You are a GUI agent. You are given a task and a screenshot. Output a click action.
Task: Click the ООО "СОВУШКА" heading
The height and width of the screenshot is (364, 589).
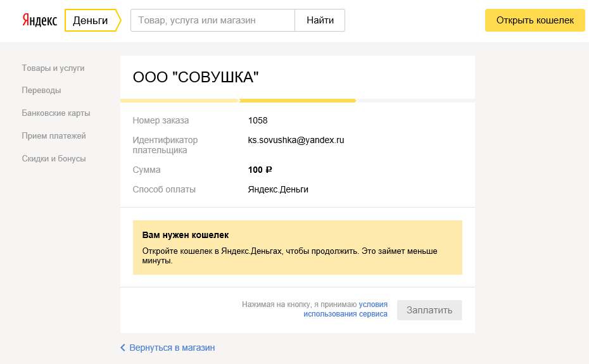196,77
